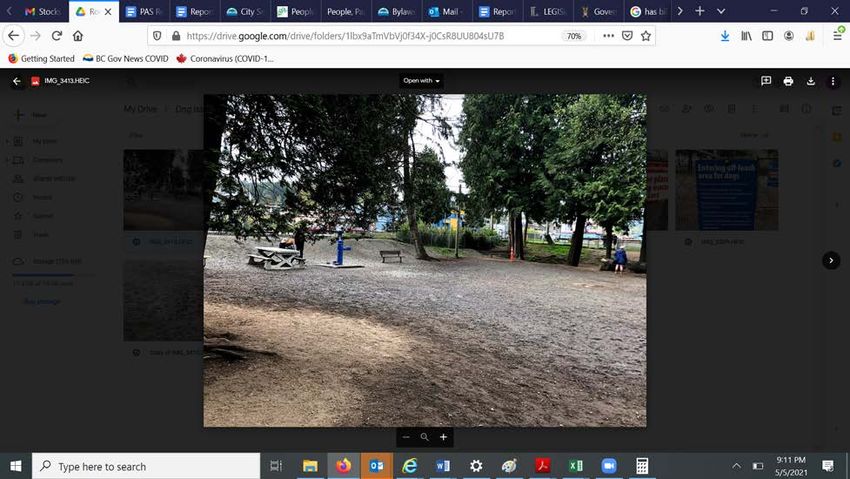Open Excel from the taskbar
The image size is (850, 479).
(x=575, y=466)
